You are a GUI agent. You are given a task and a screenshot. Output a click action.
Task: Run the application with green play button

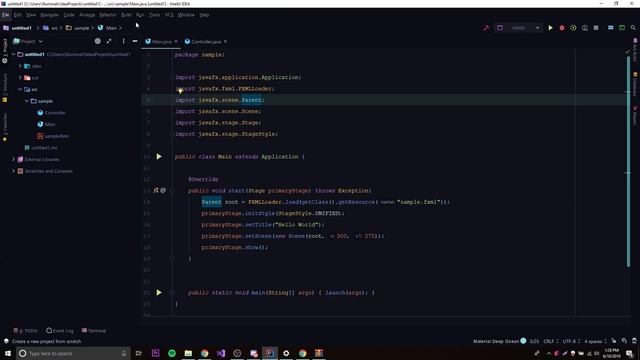pyautogui.click(x=550, y=28)
